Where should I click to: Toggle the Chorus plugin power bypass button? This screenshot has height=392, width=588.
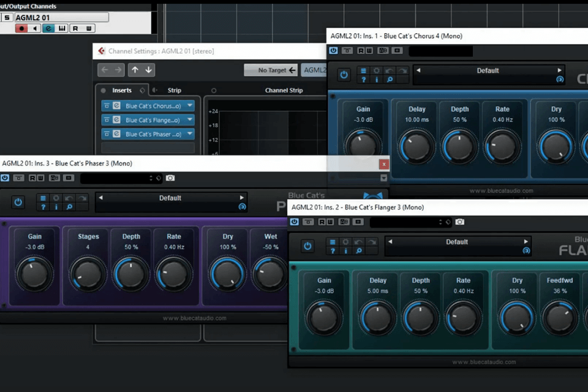tap(344, 75)
